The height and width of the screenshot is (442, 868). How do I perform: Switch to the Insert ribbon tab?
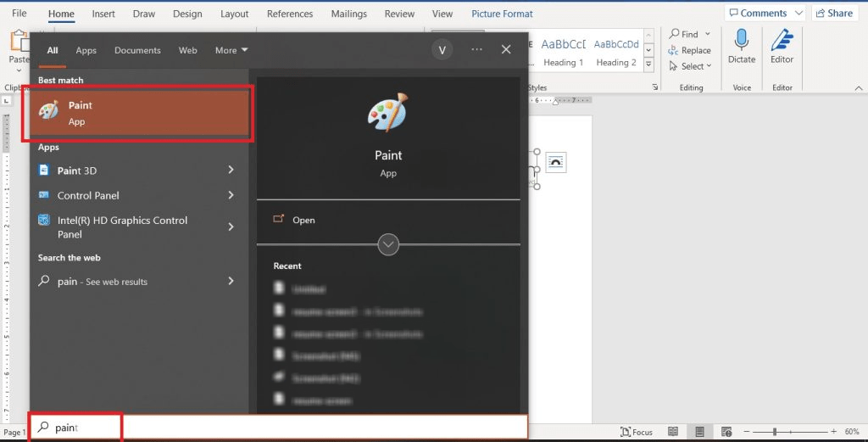coord(103,14)
